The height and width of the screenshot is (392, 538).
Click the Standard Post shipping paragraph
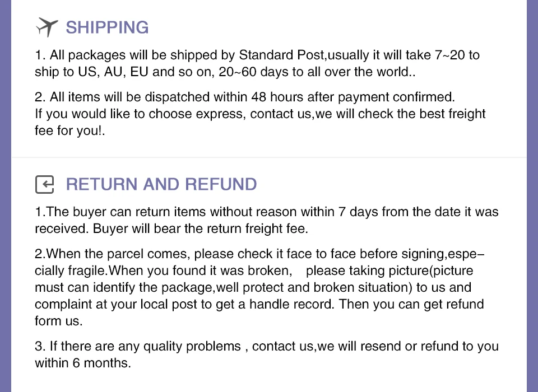(257, 63)
